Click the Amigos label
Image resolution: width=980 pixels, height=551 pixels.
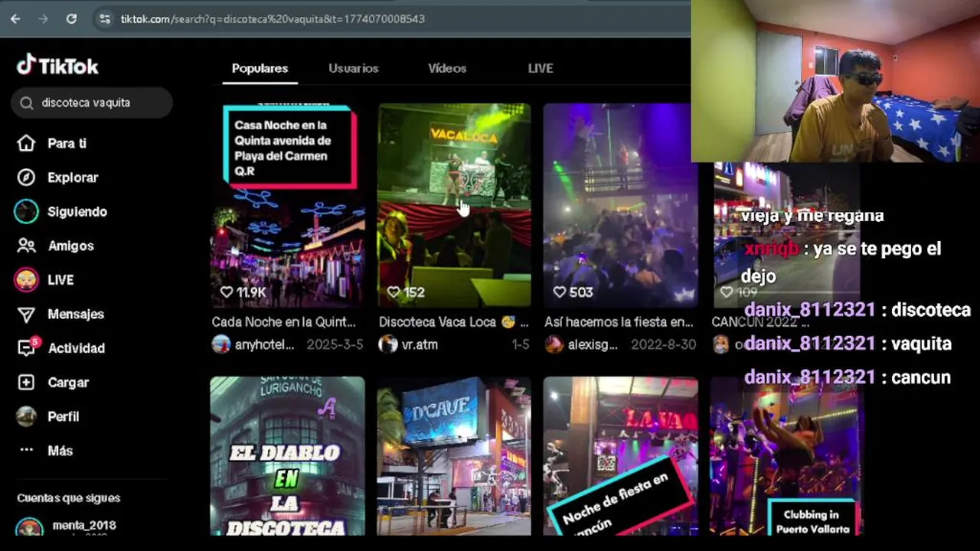pos(70,246)
